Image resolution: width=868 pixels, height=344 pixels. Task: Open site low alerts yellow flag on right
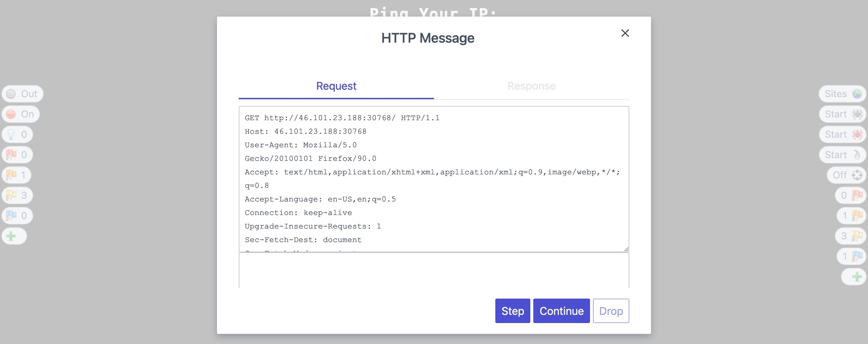(x=850, y=236)
